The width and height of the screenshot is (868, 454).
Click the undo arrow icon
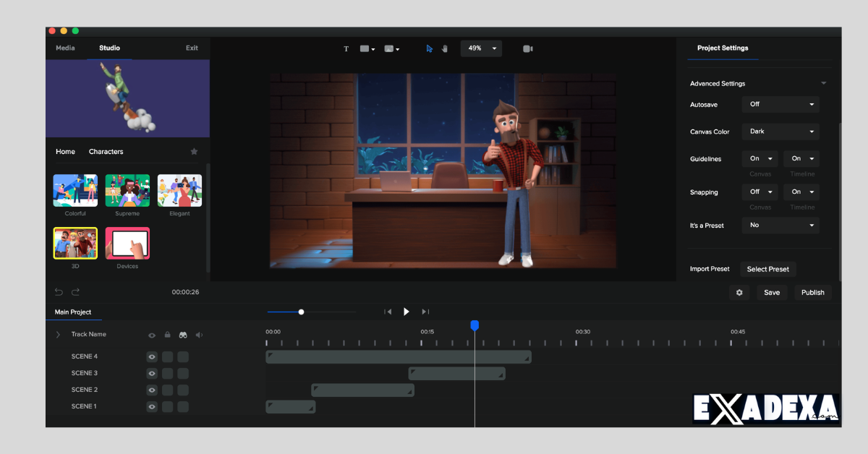[59, 291]
